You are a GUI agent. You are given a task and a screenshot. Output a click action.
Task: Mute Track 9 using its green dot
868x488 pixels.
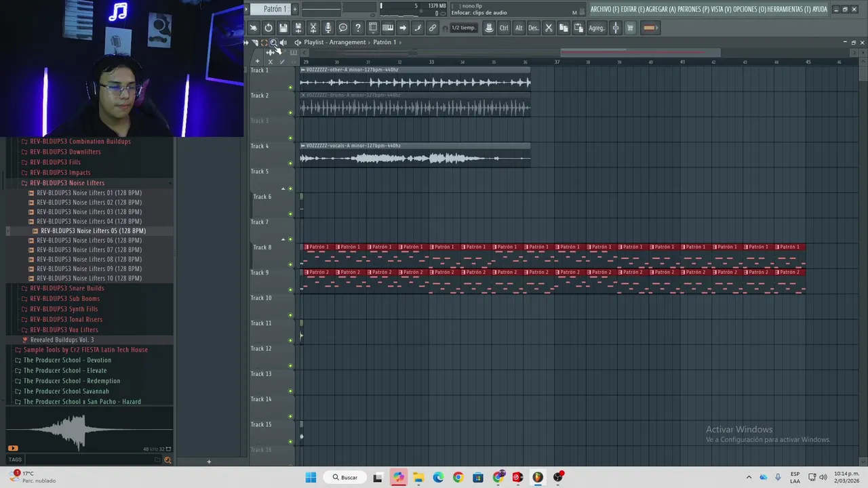pyautogui.click(x=291, y=290)
